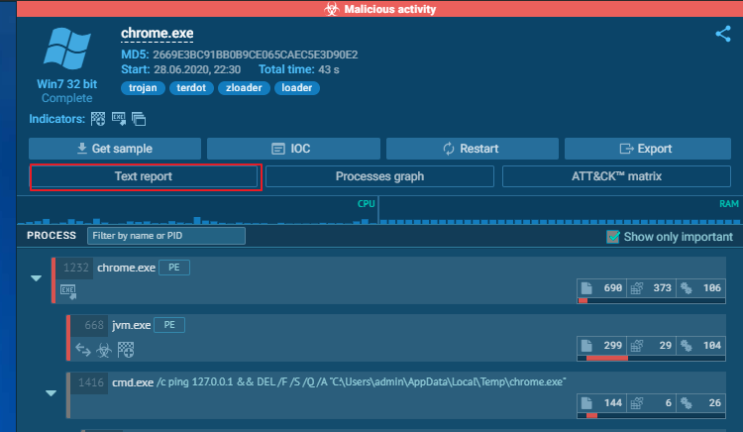Image resolution: width=743 pixels, height=432 pixels.
Task: Click the file count icon in chrome.exe row
Action: pos(587,288)
